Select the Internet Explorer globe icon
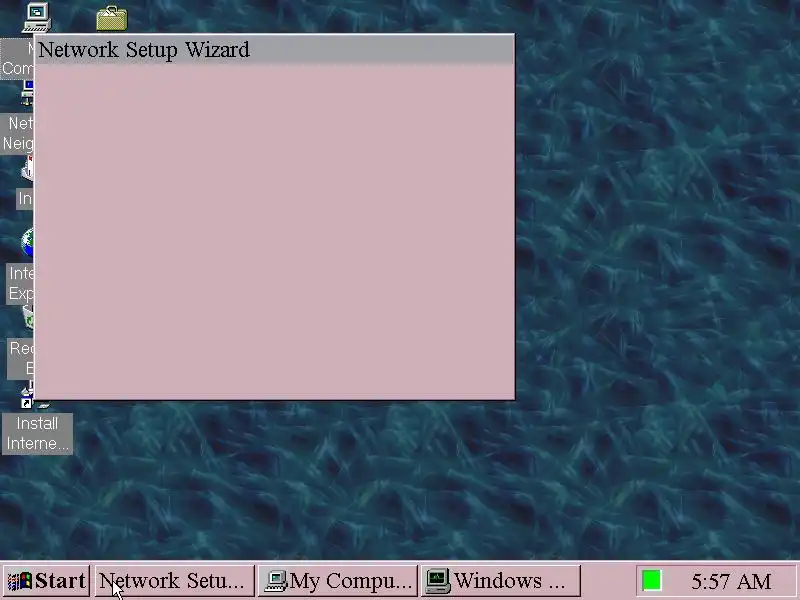Screen dimensions: 800x600 (28, 242)
